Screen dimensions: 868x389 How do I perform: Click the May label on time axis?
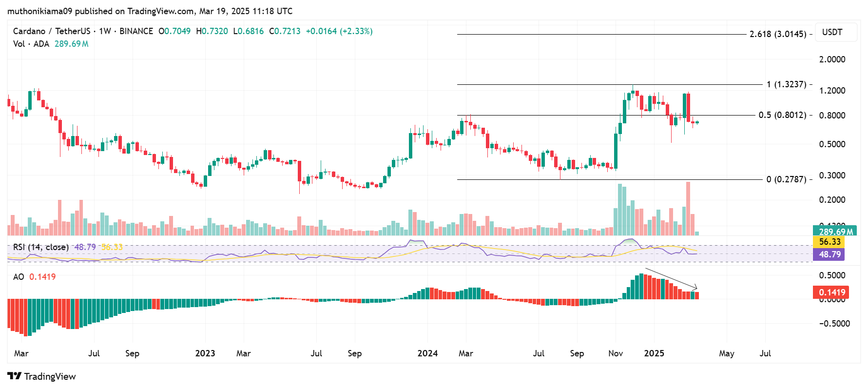727,353
